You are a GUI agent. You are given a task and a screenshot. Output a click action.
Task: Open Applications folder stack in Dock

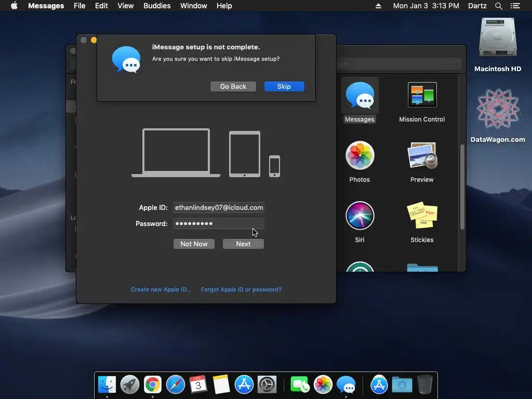(379, 384)
